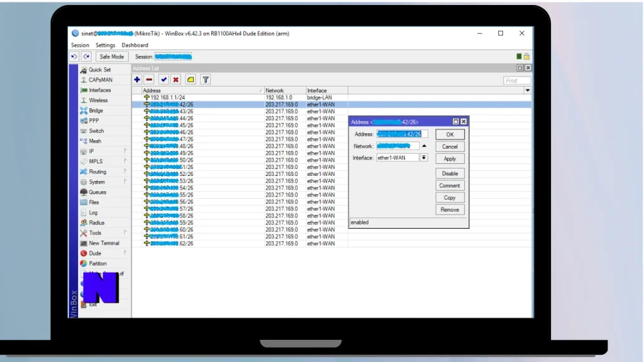
Task: Collapse the Network field with up arrow
Action: pyautogui.click(x=425, y=146)
